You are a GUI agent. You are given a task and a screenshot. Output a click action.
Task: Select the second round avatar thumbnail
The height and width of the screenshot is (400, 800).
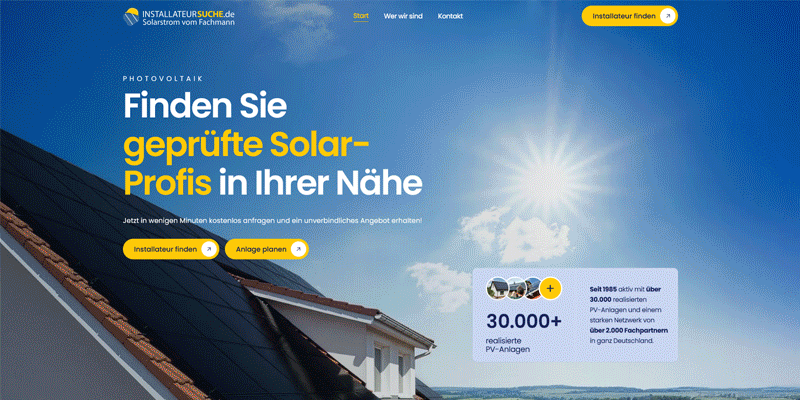point(516,289)
